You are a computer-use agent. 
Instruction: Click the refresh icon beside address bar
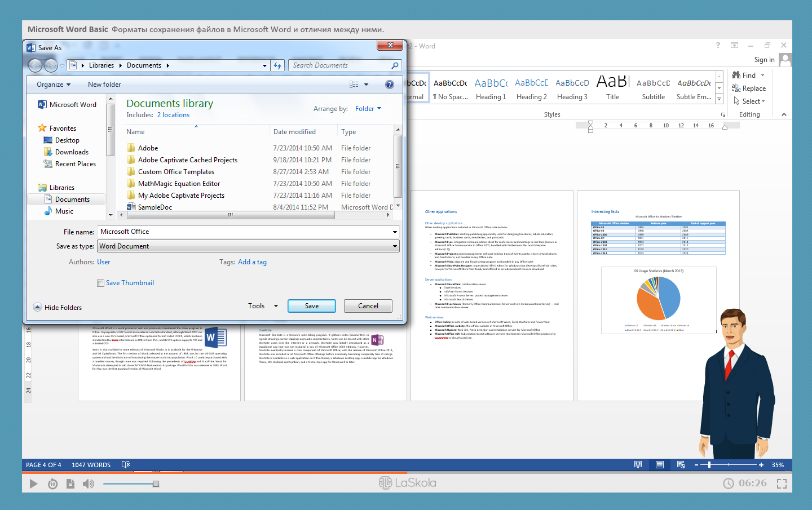pos(277,65)
